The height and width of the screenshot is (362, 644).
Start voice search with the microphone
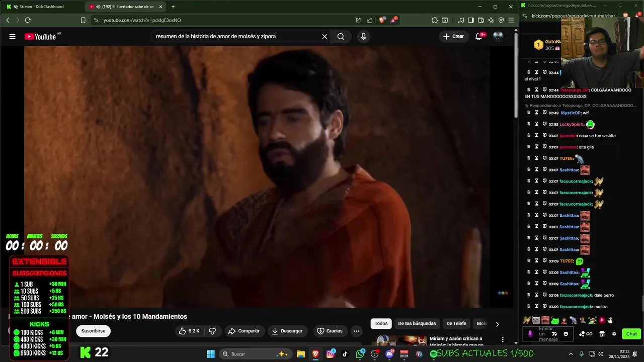(363, 36)
